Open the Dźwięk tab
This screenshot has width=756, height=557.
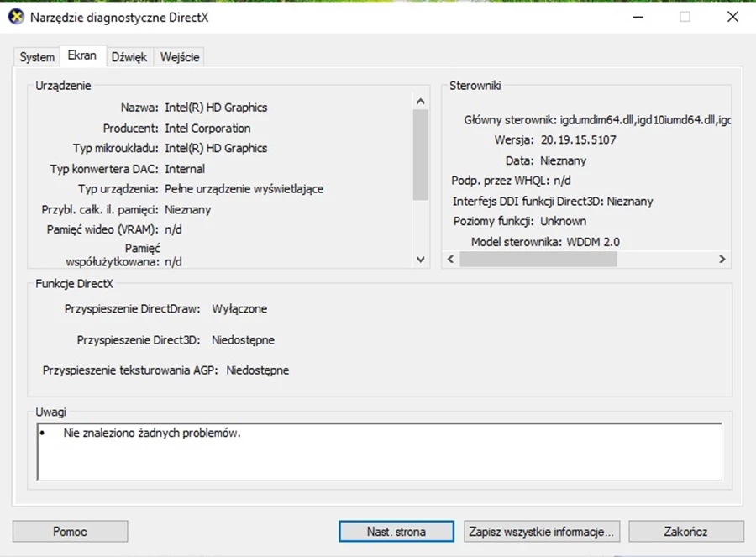point(129,57)
